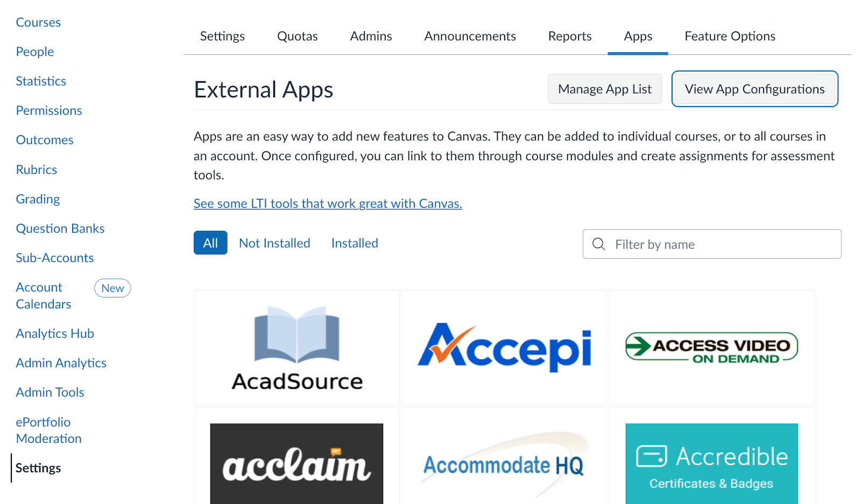Viewport: 861px width, 504px height.
Task: Select Settings in the sidebar
Action: pyautogui.click(x=38, y=468)
